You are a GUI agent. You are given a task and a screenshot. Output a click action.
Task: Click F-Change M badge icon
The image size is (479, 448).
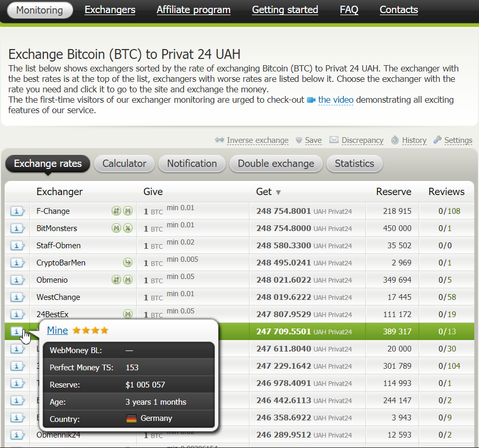[x=128, y=211]
